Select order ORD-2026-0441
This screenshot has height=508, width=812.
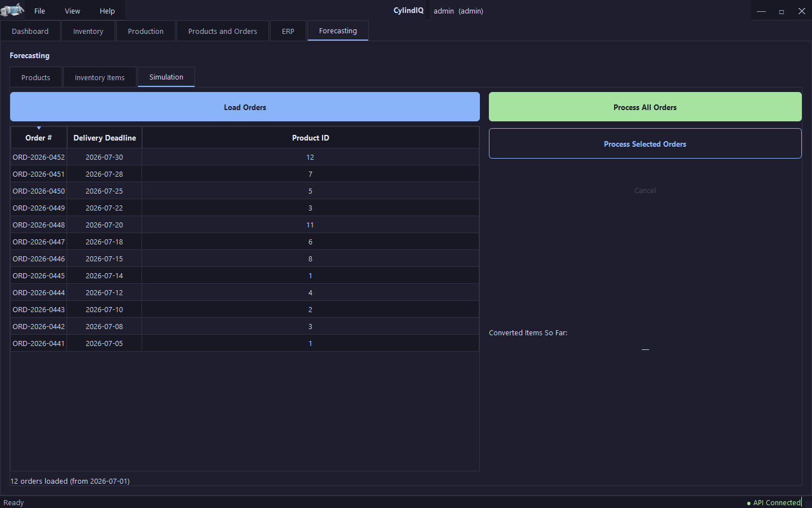[x=39, y=343]
